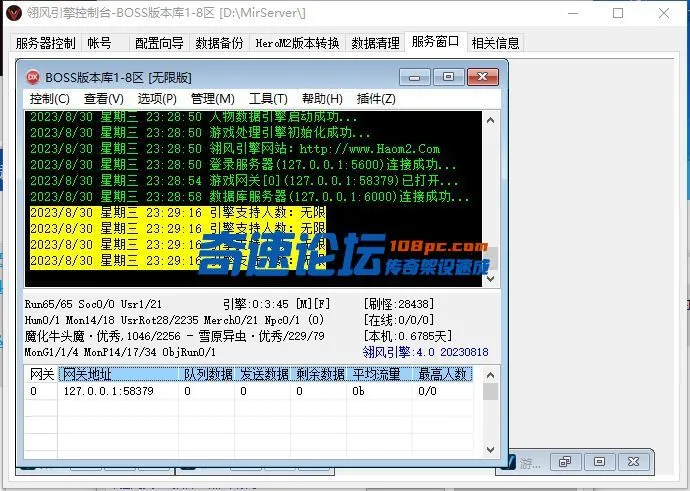This screenshot has width=690, height=491.
Task: Select the 数据备份 tab
Action: click(x=219, y=43)
